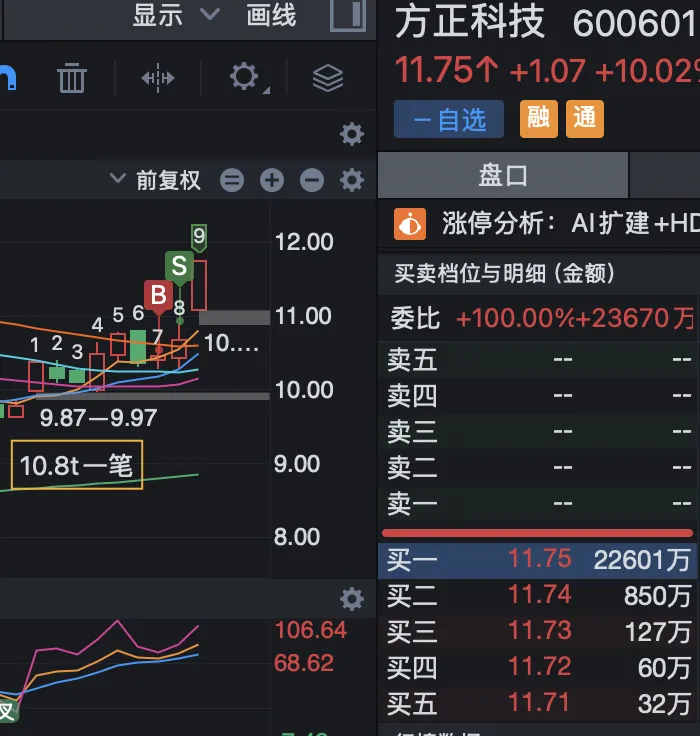The image size is (700, 736).
Task: Click the red buy/sell ratio bar
Action: coord(538,533)
